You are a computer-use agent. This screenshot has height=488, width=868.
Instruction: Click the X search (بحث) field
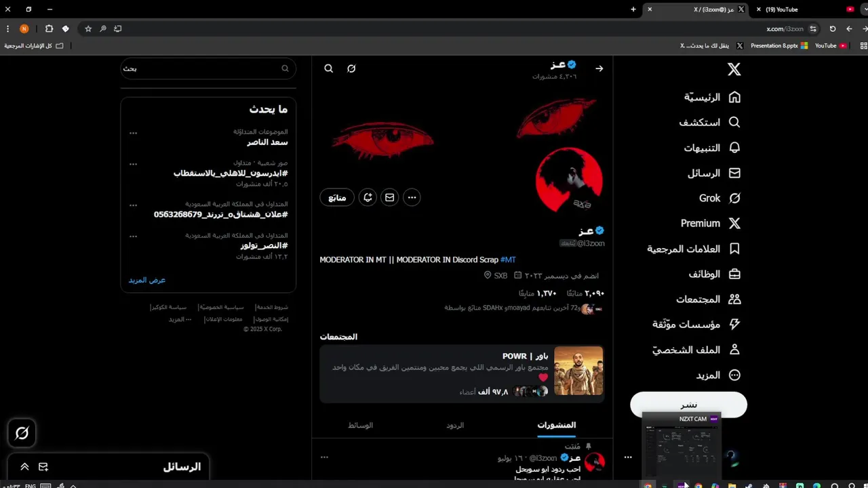click(208, 68)
